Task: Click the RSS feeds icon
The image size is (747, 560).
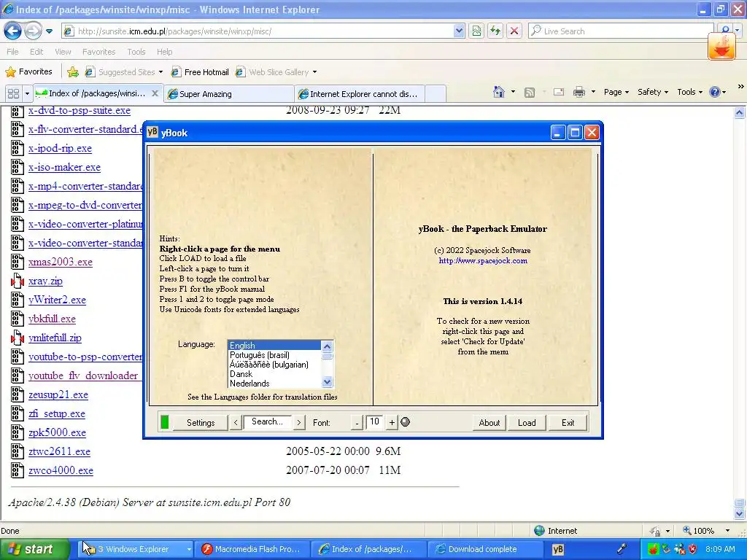Action: pyautogui.click(x=530, y=93)
